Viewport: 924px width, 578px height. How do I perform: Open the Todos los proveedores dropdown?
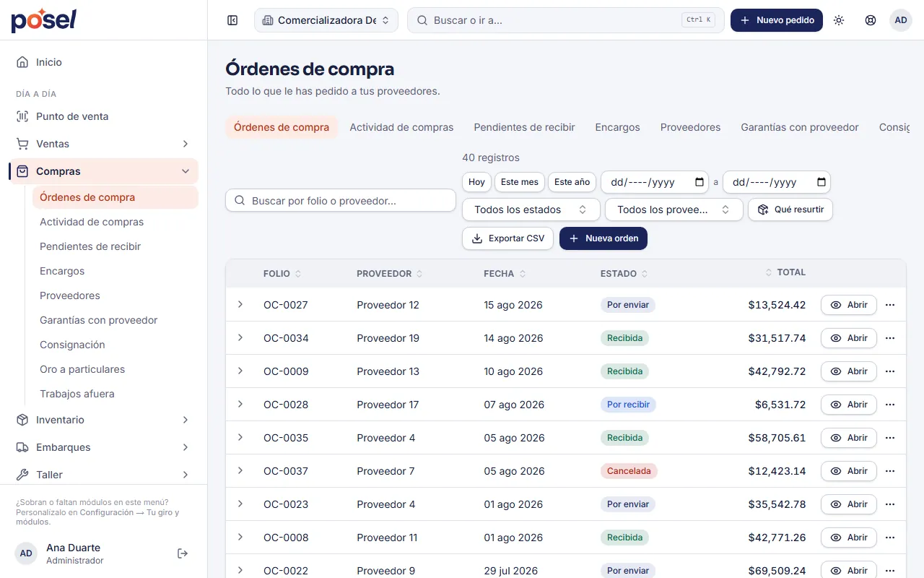pyautogui.click(x=674, y=210)
